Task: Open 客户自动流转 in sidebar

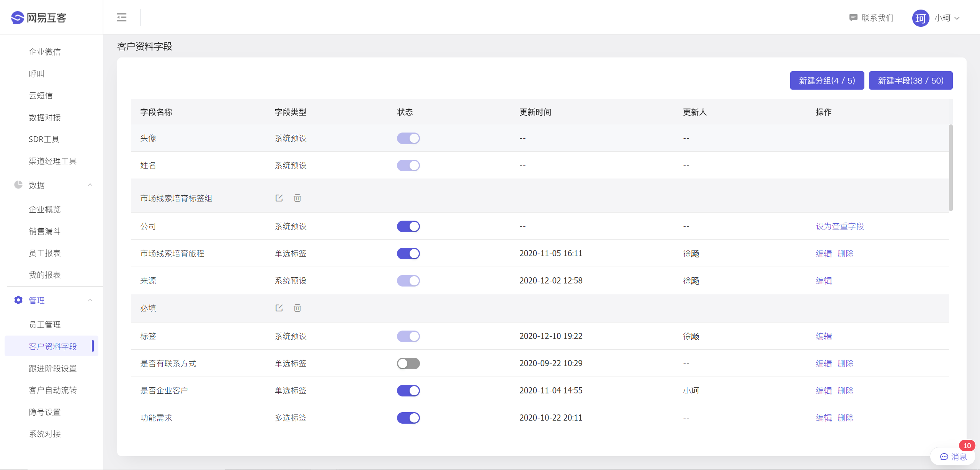Action: (53, 390)
